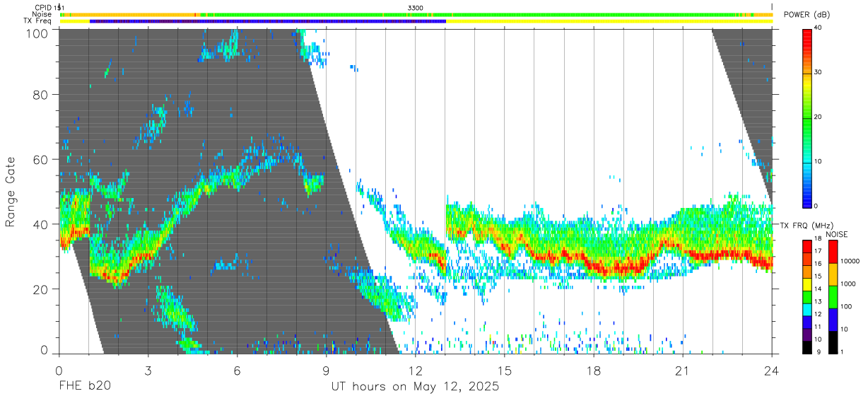Click the 'CPID' label at top left

coord(42,8)
